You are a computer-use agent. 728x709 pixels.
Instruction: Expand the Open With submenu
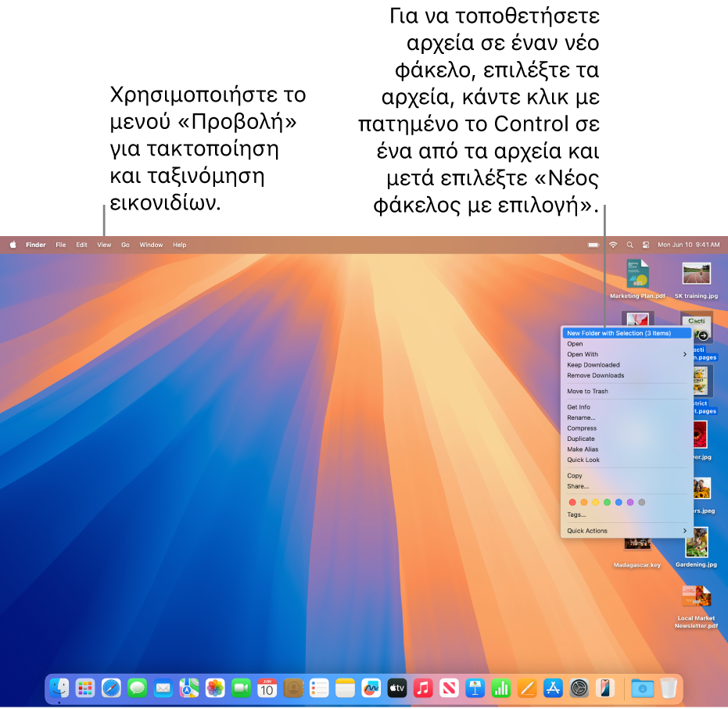click(x=627, y=354)
